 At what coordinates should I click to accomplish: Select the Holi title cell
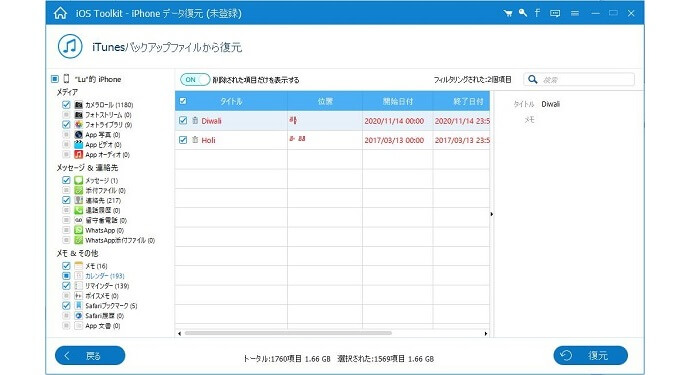(x=208, y=140)
